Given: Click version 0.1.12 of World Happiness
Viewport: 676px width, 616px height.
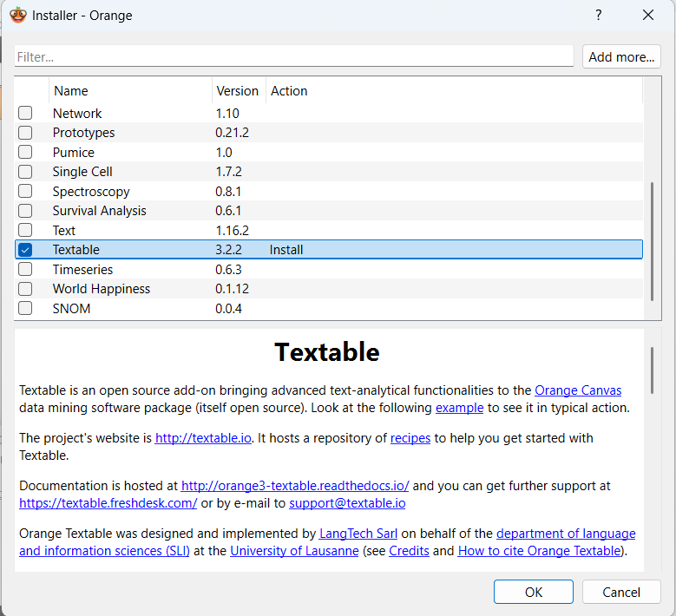Looking at the screenshot, I should [232, 289].
